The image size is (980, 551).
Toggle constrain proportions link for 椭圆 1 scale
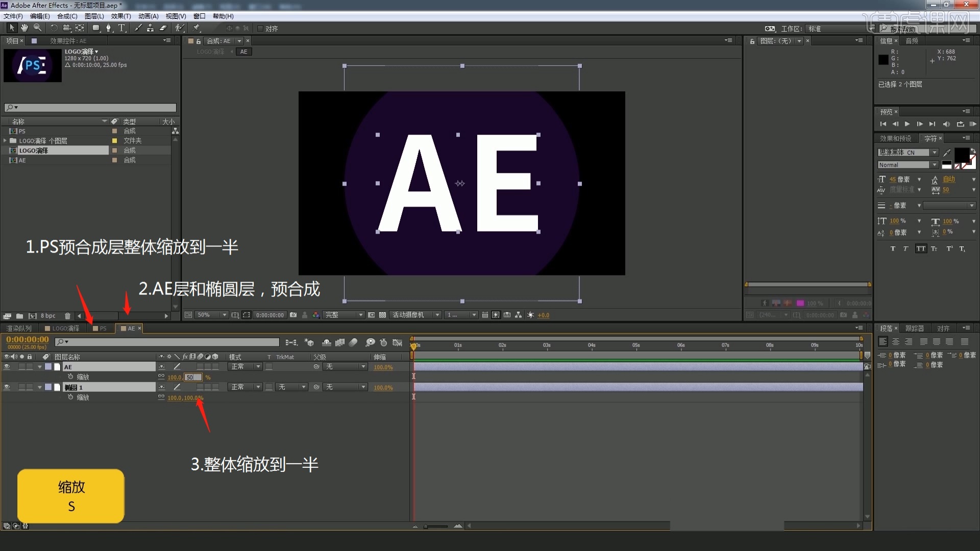coord(161,397)
